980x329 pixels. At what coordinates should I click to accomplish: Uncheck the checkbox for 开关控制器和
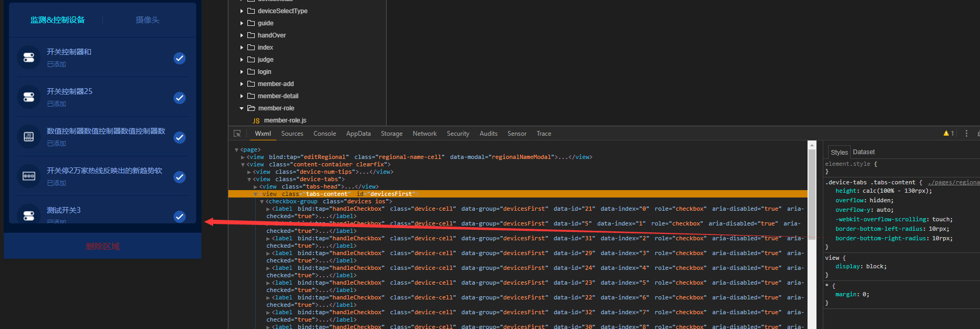[179, 58]
